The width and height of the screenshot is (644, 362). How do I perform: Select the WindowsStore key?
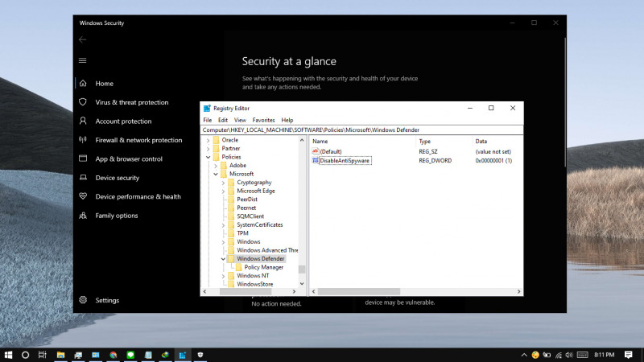pos(254,284)
